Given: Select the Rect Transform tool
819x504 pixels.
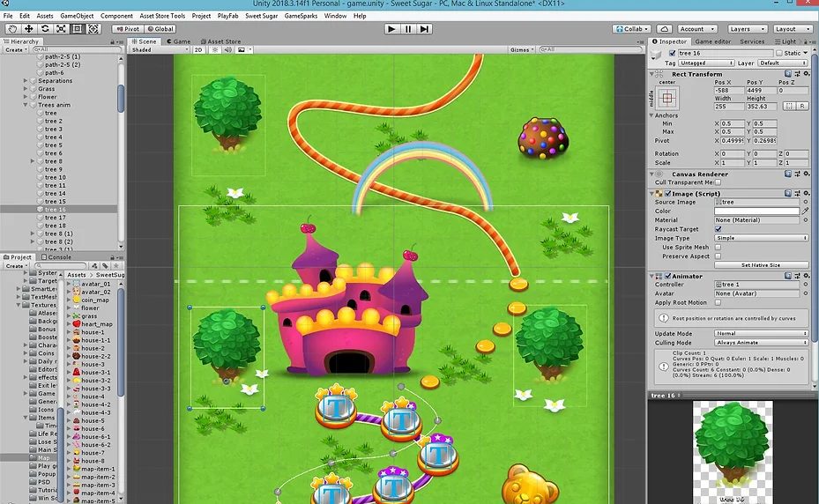Looking at the screenshot, I should tap(78, 28).
